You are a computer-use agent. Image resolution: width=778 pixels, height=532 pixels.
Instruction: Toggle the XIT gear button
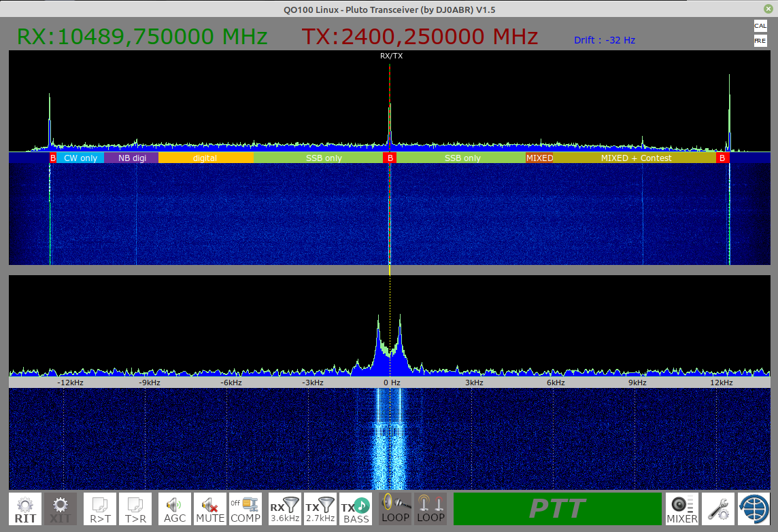point(61,510)
